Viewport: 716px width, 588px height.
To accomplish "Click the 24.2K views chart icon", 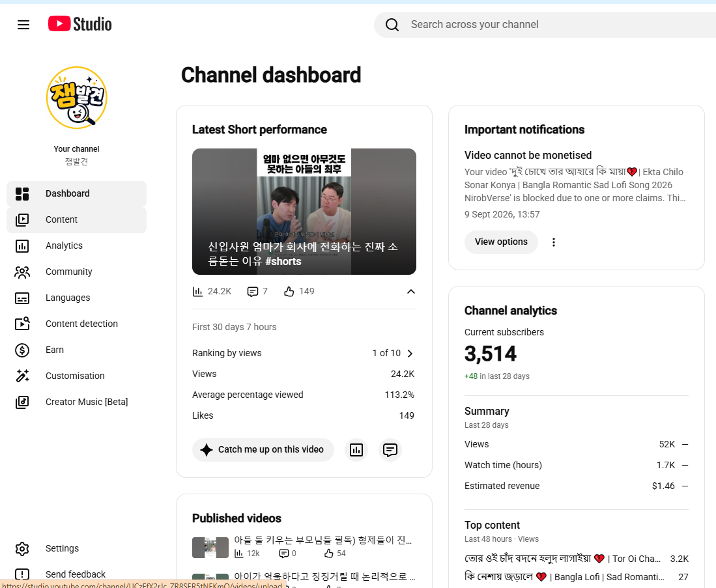I will (x=197, y=292).
